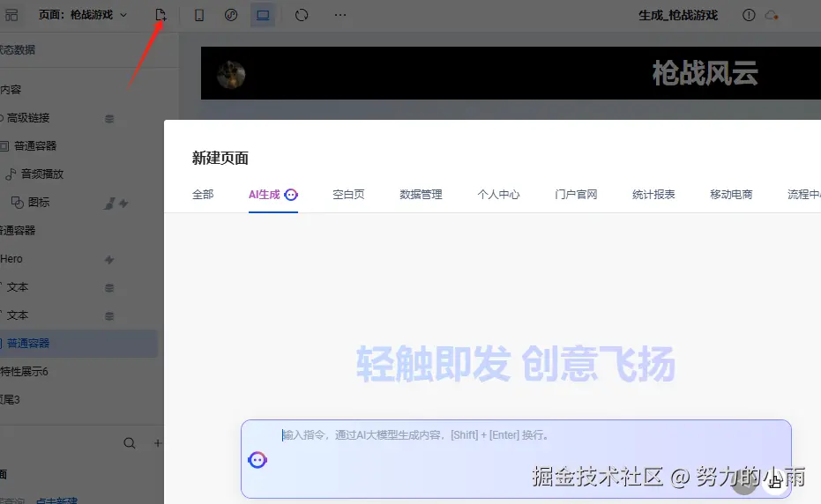Switch to the 空白页 tab
The width and height of the screenshot is (821, 504).
coord(348,194)
